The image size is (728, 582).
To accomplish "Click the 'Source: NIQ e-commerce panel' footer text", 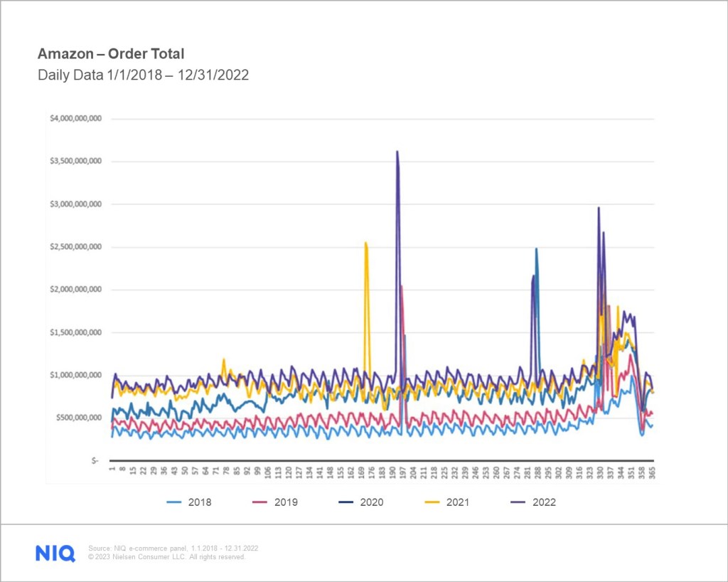I will point(173,548).
